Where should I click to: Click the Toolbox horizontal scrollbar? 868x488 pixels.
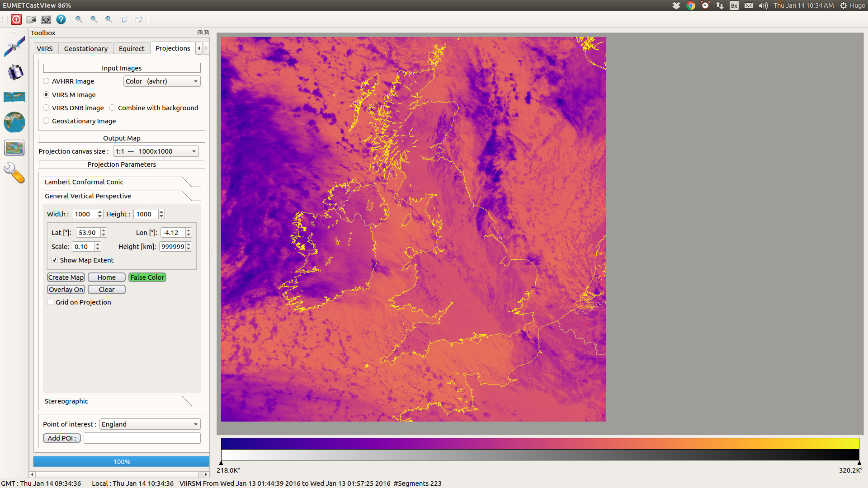pyautogui.click(x=119, y=474)
